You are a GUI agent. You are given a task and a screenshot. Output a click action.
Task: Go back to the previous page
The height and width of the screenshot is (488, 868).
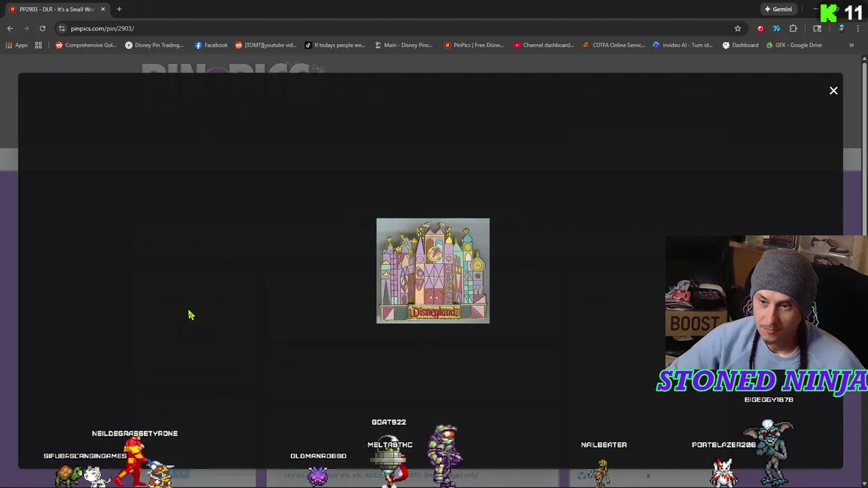pos(9,28)
